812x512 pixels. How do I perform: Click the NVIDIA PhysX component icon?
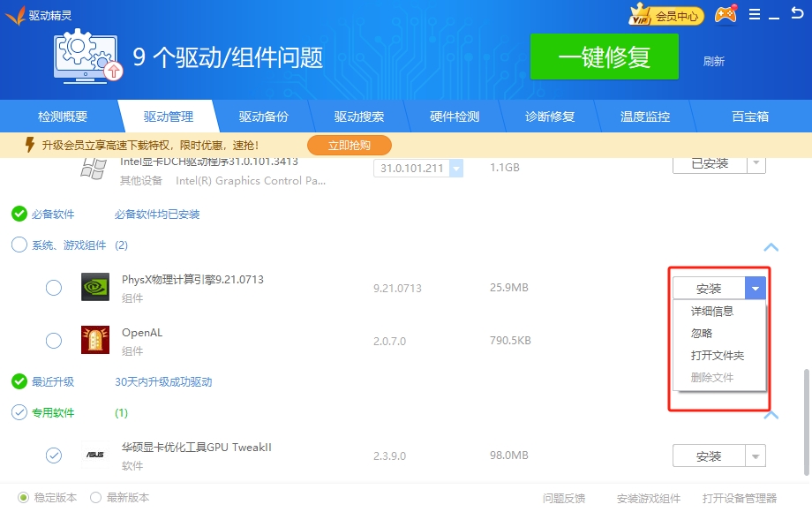pyautogui.click(x=95, y=287)
